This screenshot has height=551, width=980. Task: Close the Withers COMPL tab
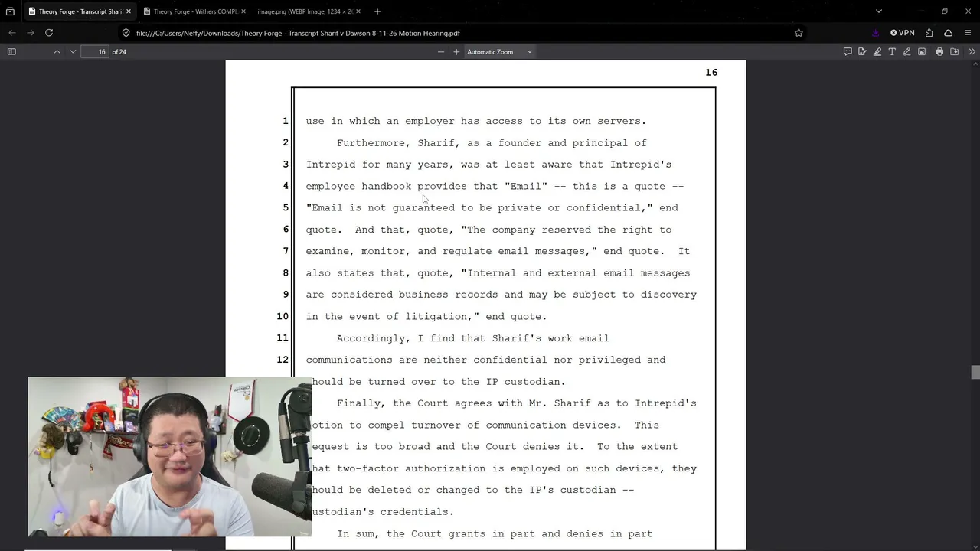(x=243, y=11)
